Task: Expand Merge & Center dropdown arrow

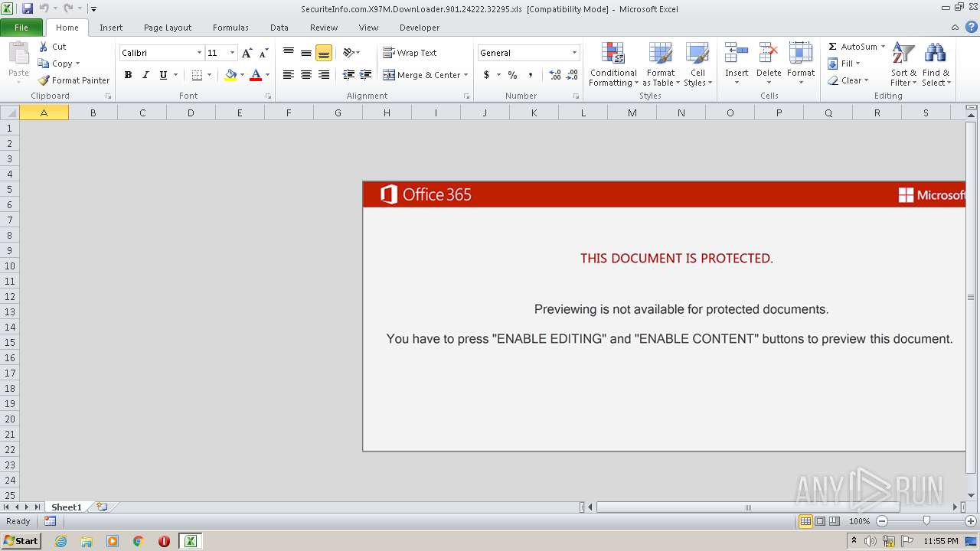Action: pyautogui.click(x=465, y=75)
